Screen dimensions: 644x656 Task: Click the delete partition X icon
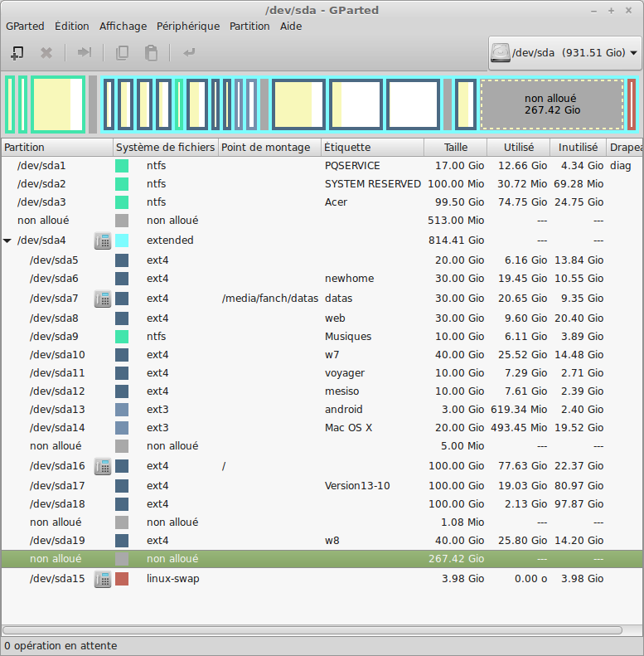(46, 53)
